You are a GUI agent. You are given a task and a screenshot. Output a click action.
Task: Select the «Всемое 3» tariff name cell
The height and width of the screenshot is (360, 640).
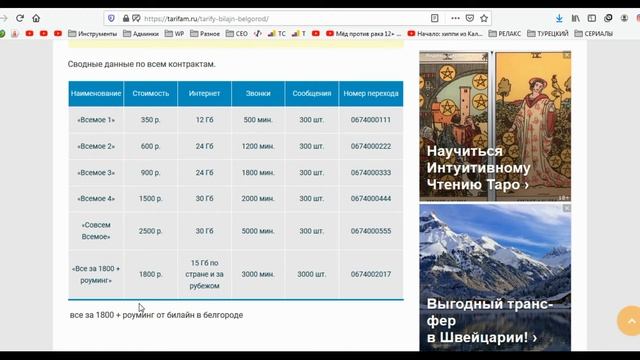point(96,173)
